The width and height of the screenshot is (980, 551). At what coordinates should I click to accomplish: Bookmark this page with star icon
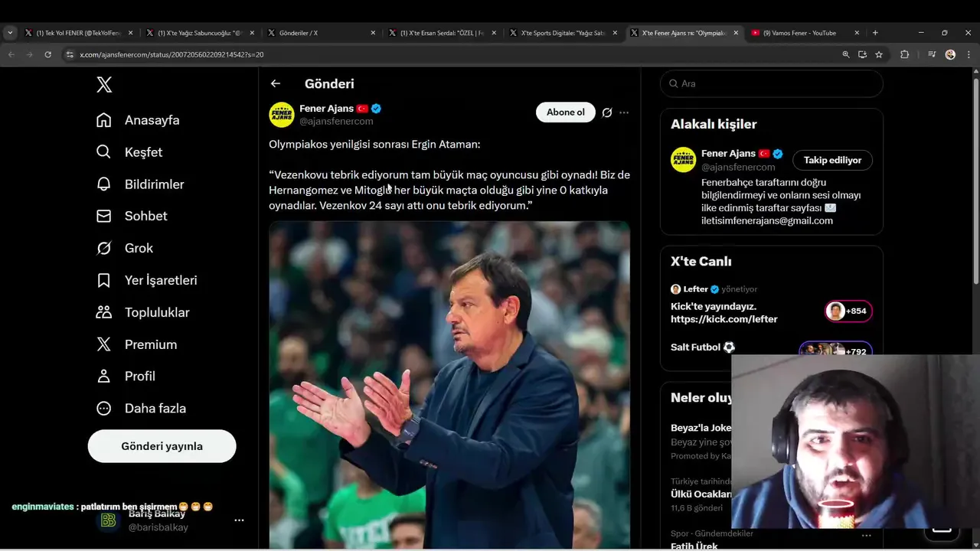coord(879,54)
